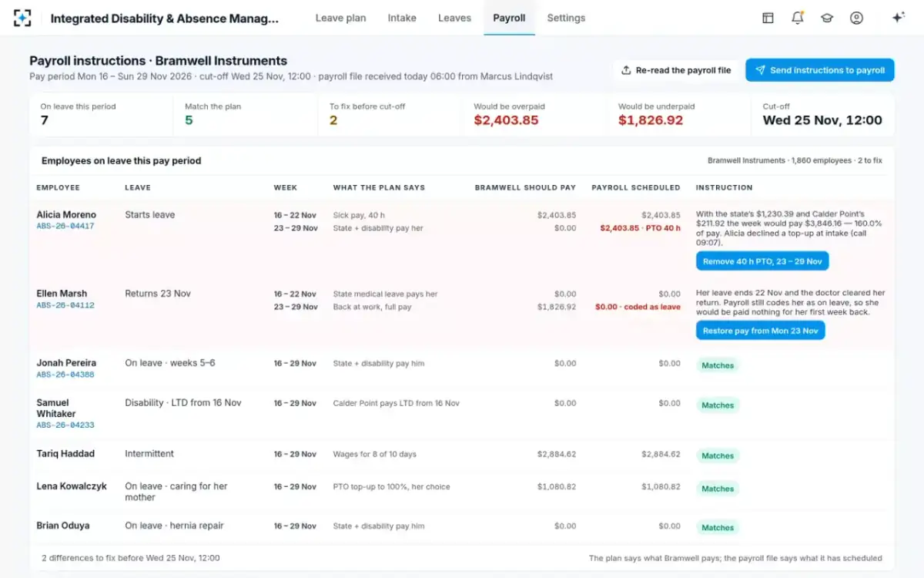Click Matches badge in Lena Kowalczyk row
Image resolution: width=924 pixels, height=578 pixels.
pyautogui.click(x=718, y=489)
